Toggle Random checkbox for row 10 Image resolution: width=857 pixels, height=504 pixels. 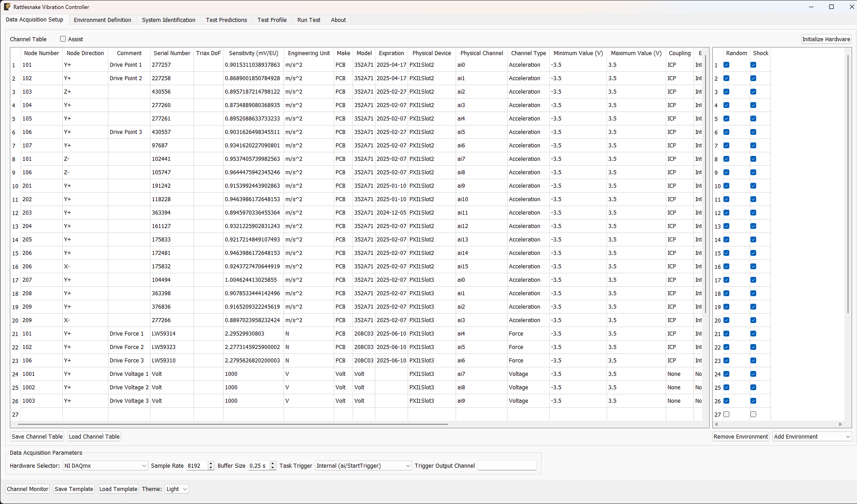pos(727,186)
